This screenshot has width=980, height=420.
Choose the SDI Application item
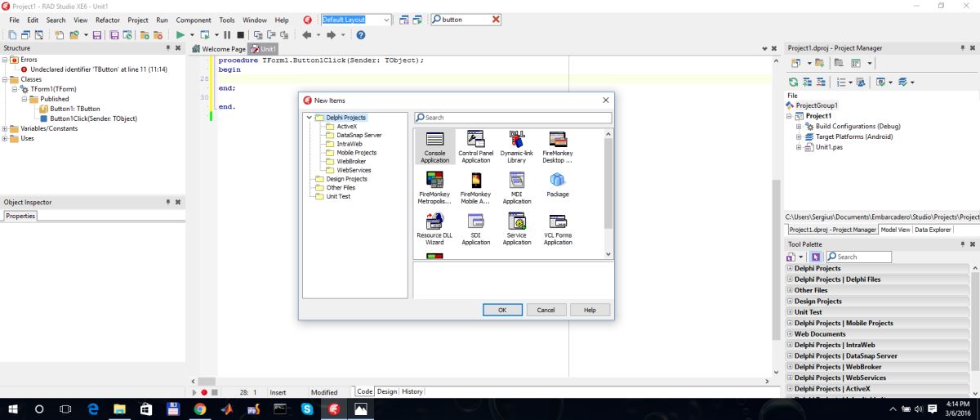coord(475,229)
